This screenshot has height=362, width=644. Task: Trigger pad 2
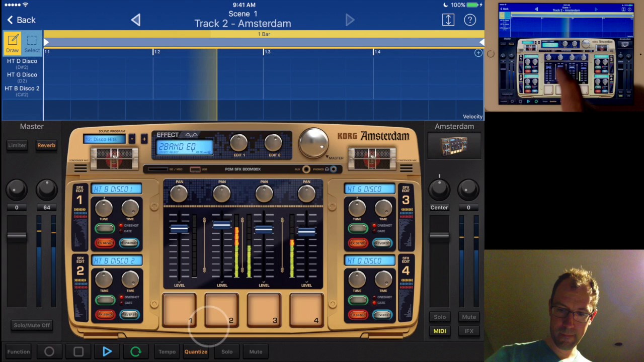(221, 310)
